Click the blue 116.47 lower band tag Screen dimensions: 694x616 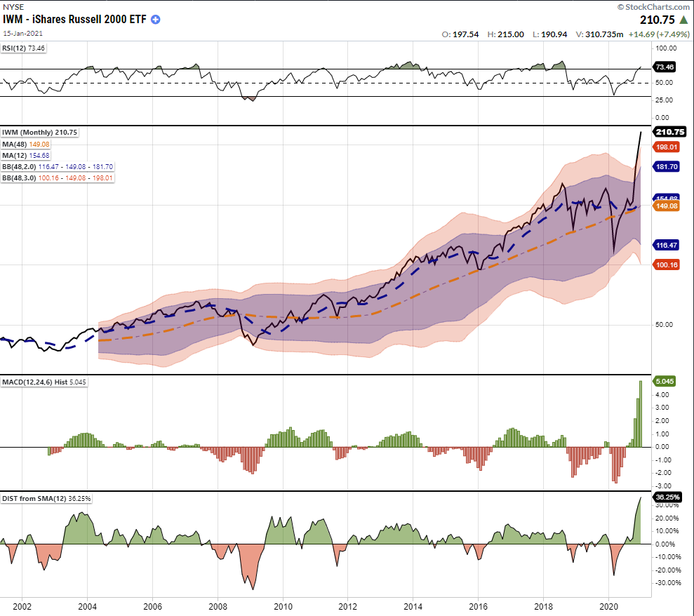click(667, 245)
